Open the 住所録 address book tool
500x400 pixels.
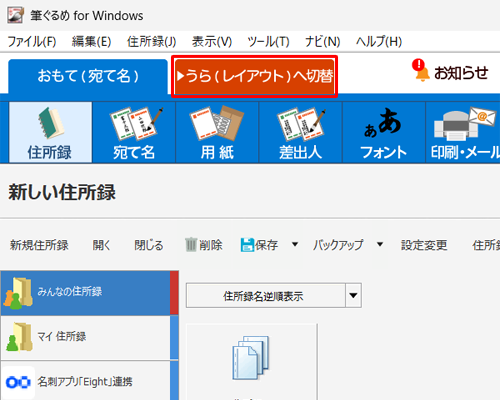[x=50, y=132]
